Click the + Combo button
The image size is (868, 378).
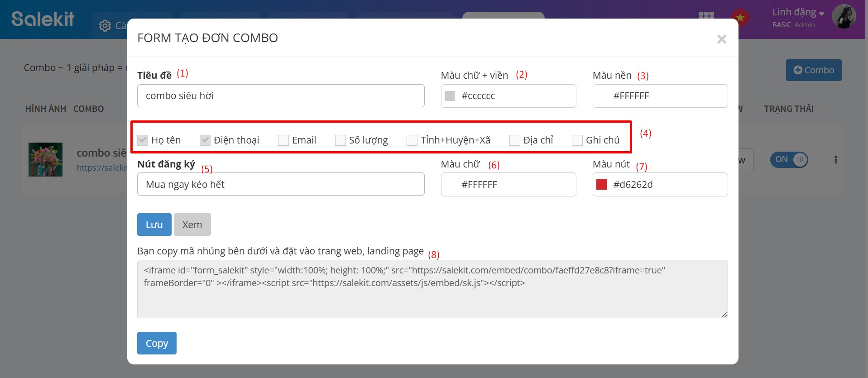(x=814, y=70)
